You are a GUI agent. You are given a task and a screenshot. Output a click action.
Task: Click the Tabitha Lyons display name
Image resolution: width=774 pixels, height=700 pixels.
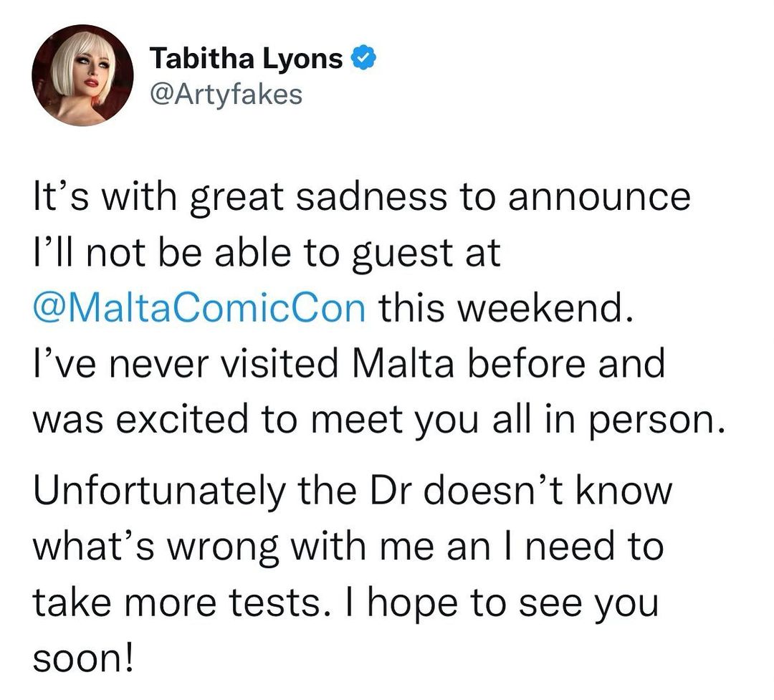246,60
